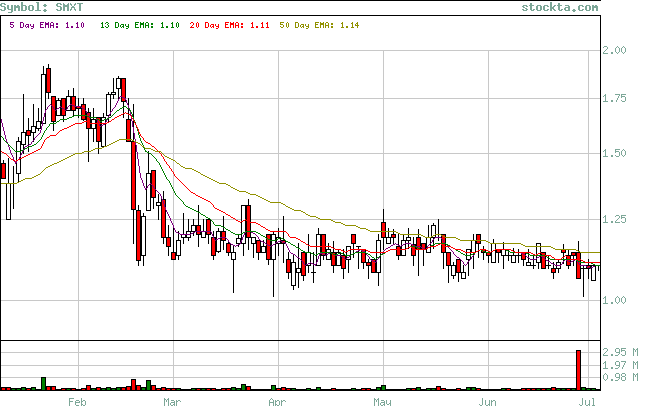Viewport: 655px width, 406px height.
Task: Click the 1.50 price axis label
Action: pos(614,153)
